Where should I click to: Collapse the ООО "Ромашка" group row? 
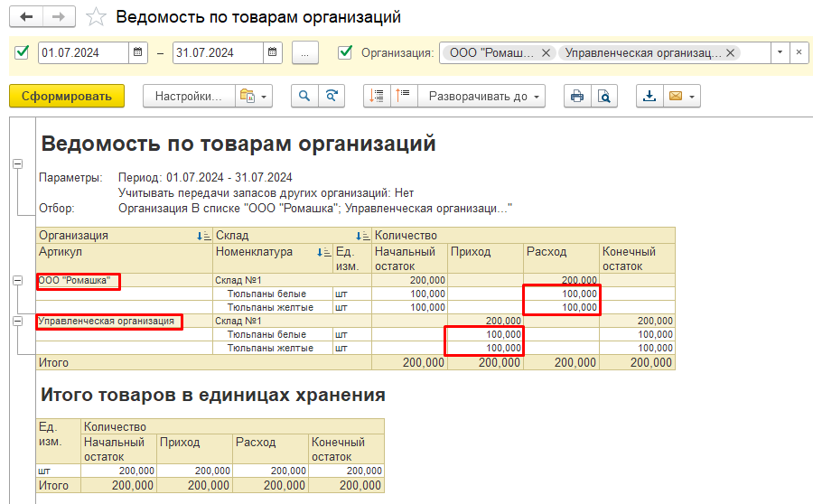[x=17, y=281]
